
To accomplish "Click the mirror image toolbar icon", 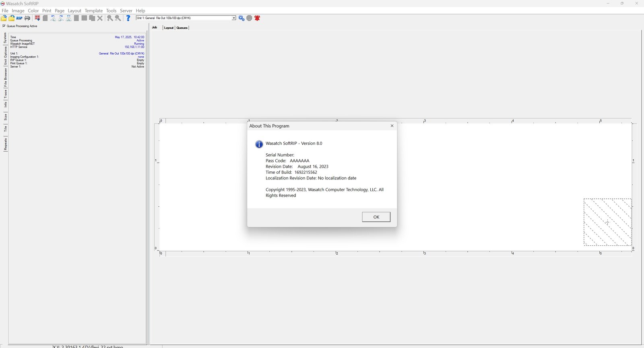I will pyautogui.click(x=69, y=18).
